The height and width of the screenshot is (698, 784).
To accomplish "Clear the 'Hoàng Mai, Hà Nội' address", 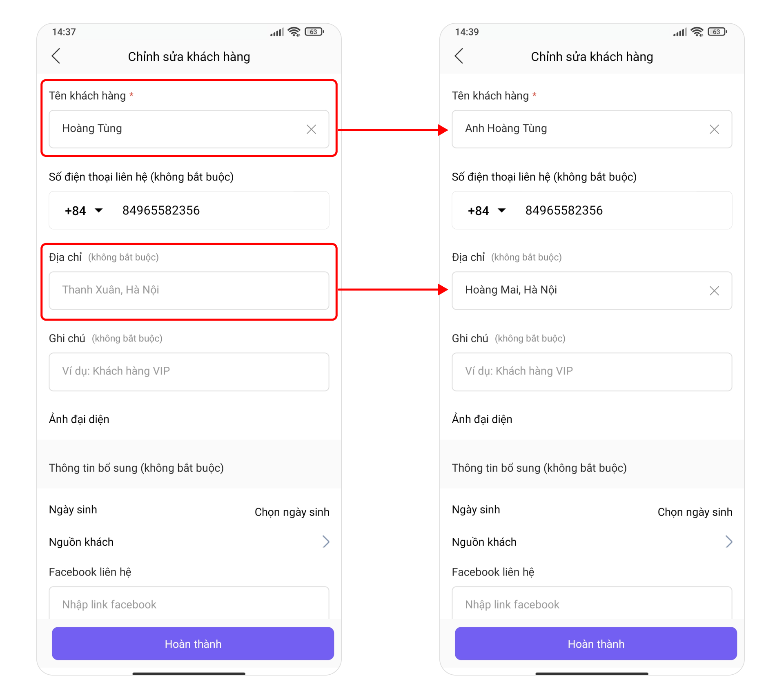I will point(714,290).
